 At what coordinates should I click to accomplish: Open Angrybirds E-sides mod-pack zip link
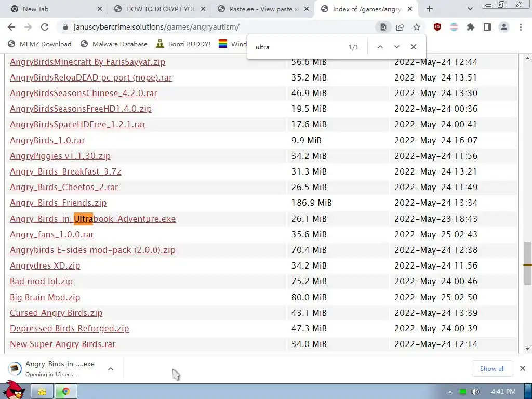tap(92, 250)
